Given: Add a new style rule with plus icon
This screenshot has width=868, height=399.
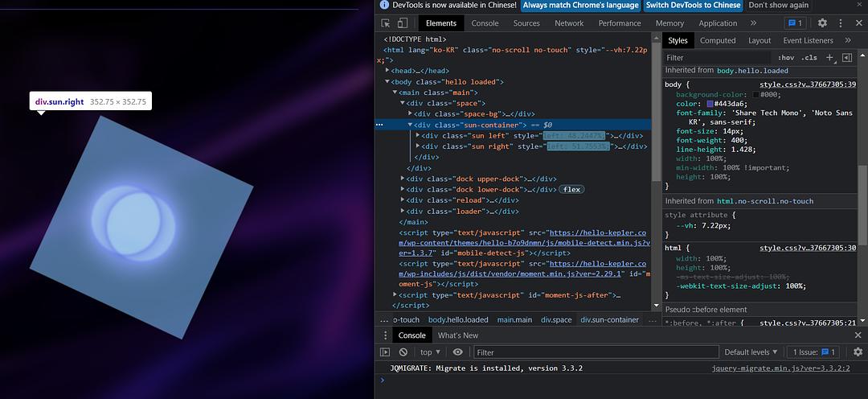Looking at the screenshot, I should pyautogui.click(x=829, y=58).
